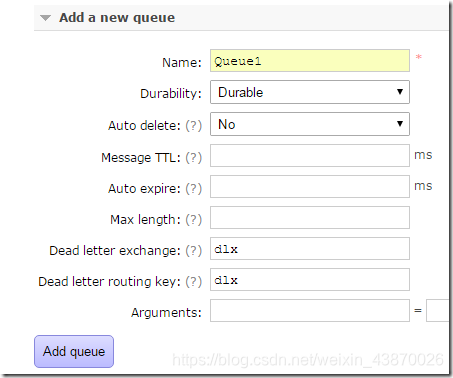Focus the Arguments value field after equals sign
This screenshot has height=378, width=453.
pyautogui.click(x=437, y=310)
